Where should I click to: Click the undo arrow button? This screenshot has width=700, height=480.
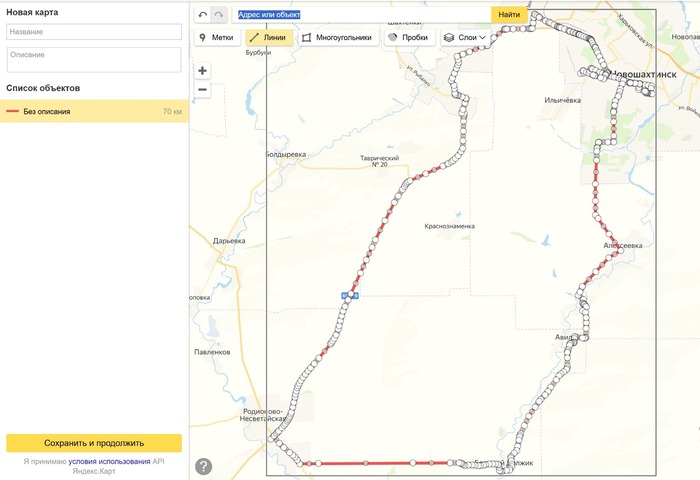(x=203, y=15)
